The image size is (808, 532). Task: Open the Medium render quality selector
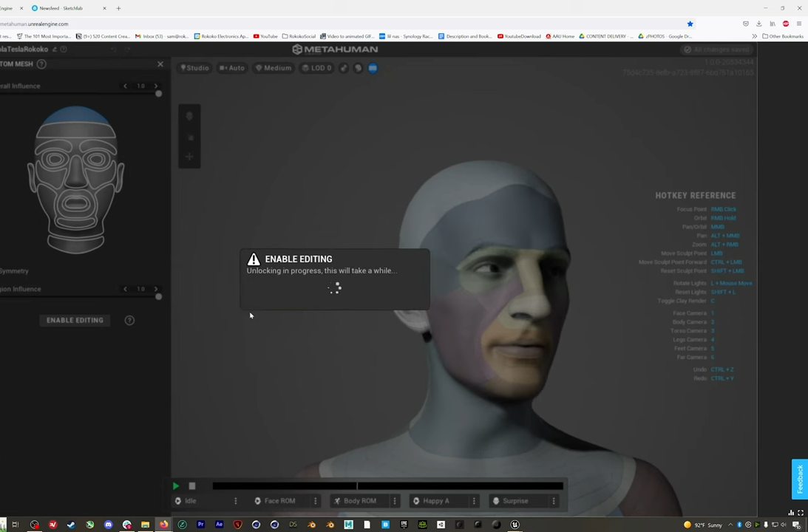(274, 68)
